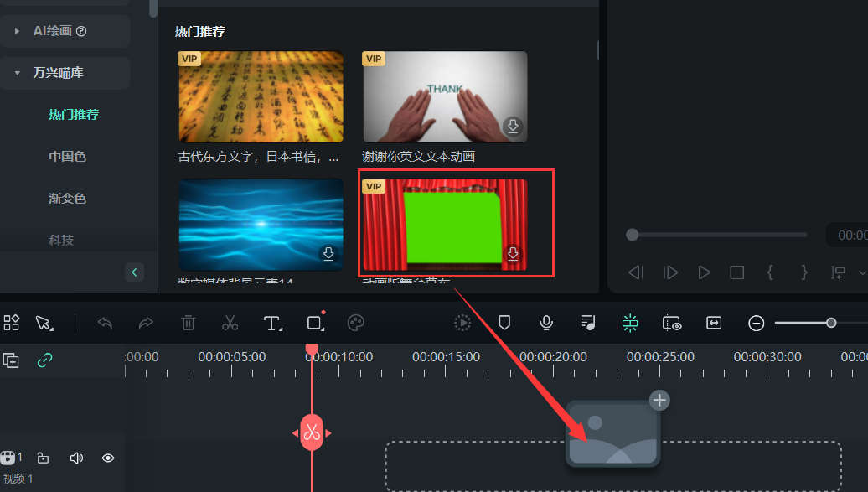Screen dimensions: 868x492
Task: Select the Text tool in the toolbar
Action: pyautogui.click(x=273, y=323)
